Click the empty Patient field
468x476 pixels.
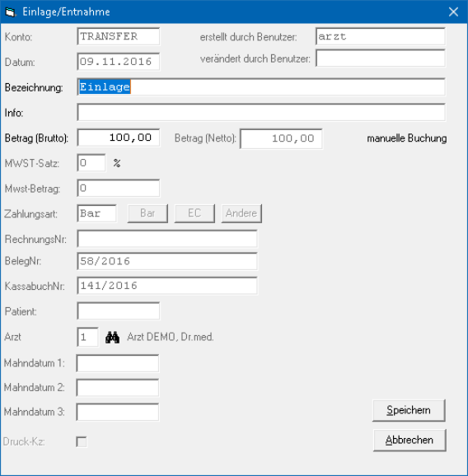coord(119,310)
